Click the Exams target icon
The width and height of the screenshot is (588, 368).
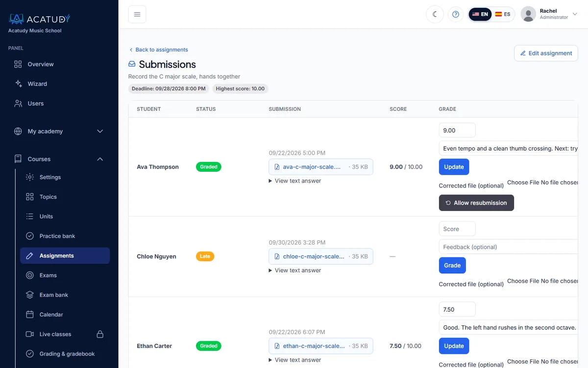[x=30, y=275]
